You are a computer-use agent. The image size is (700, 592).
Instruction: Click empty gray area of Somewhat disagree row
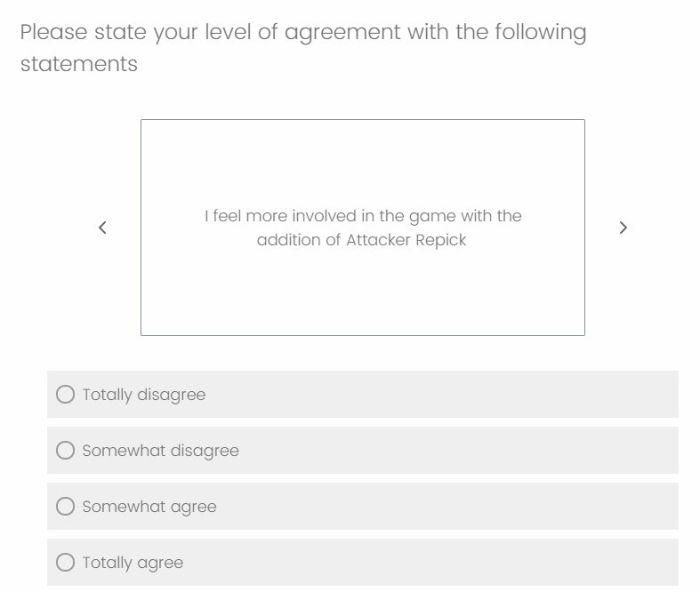point(459,450)
